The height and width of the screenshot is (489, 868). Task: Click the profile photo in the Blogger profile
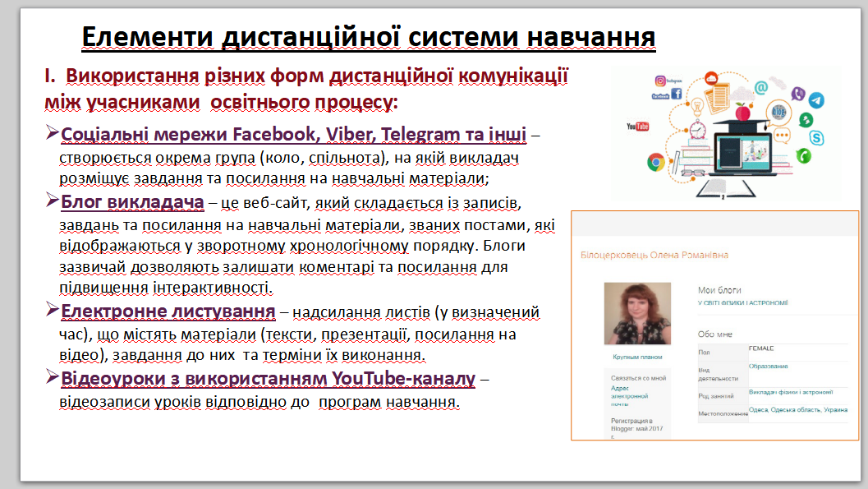[x=637, y=314]
